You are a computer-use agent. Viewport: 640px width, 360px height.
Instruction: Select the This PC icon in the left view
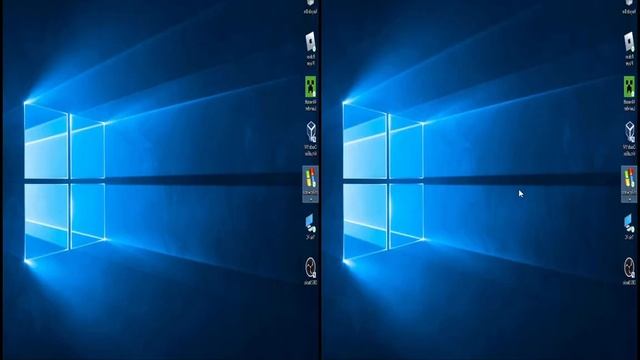311,223
